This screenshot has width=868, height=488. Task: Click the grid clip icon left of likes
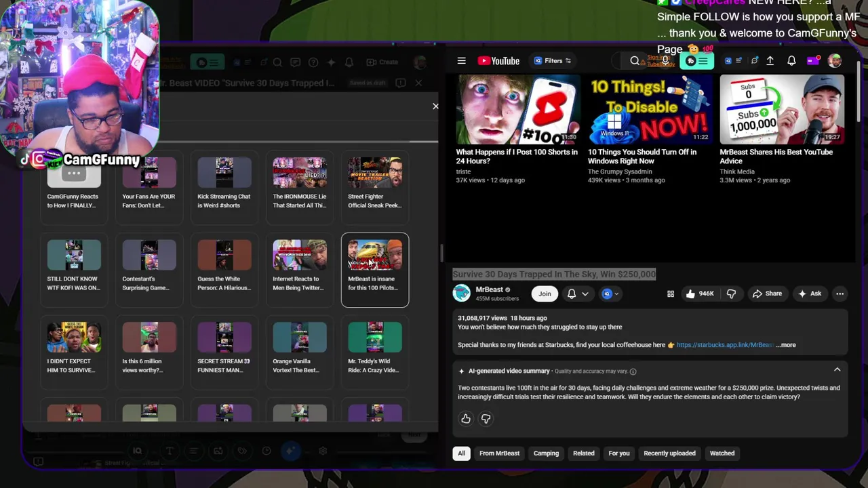click(x=671, y=293)
